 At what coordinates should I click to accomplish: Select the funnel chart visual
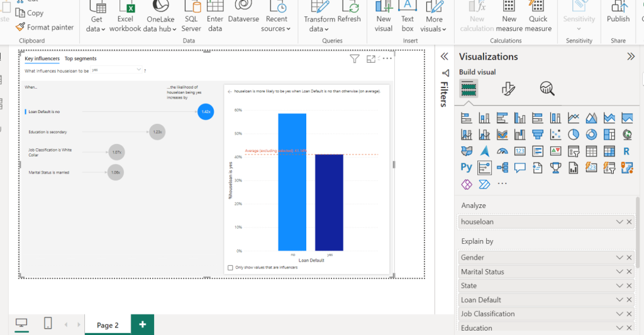tap(538, 135)
